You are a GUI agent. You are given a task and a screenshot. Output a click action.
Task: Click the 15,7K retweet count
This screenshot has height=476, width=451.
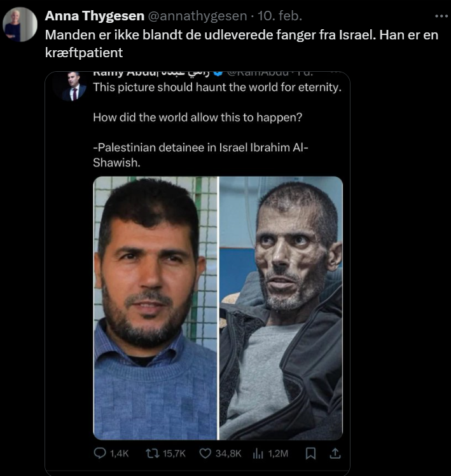[x=174, y=454]
